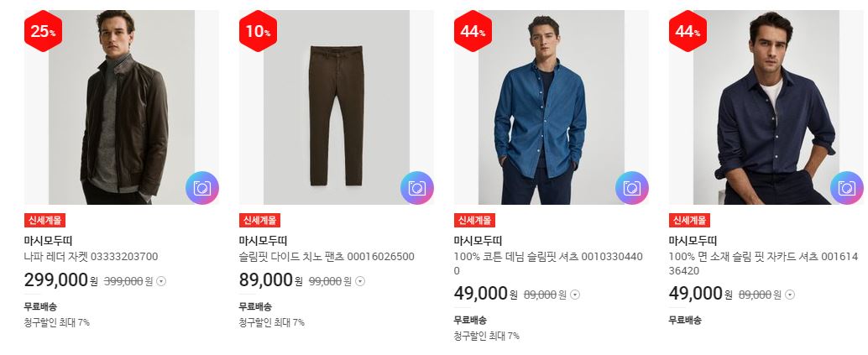Click 신세계몰 tag under denim shirt

(474, 220)
